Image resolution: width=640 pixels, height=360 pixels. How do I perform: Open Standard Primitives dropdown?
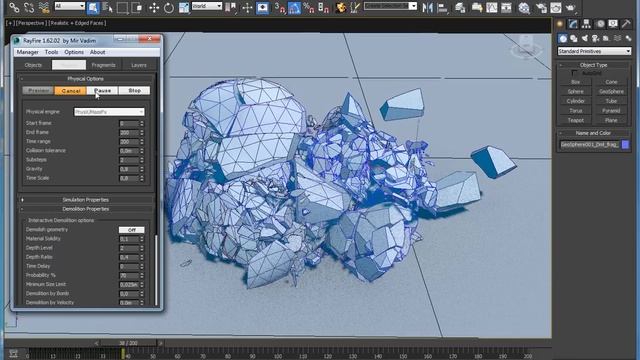coord(594,51)
